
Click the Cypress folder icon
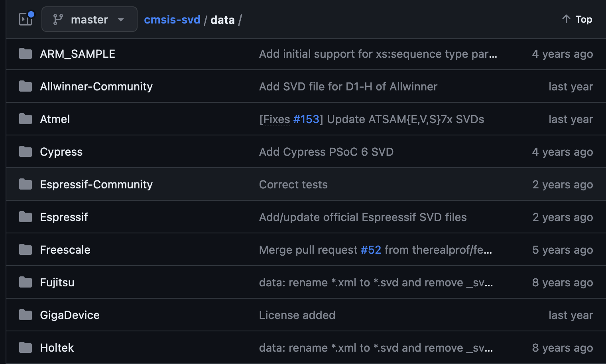coord(26,152)
